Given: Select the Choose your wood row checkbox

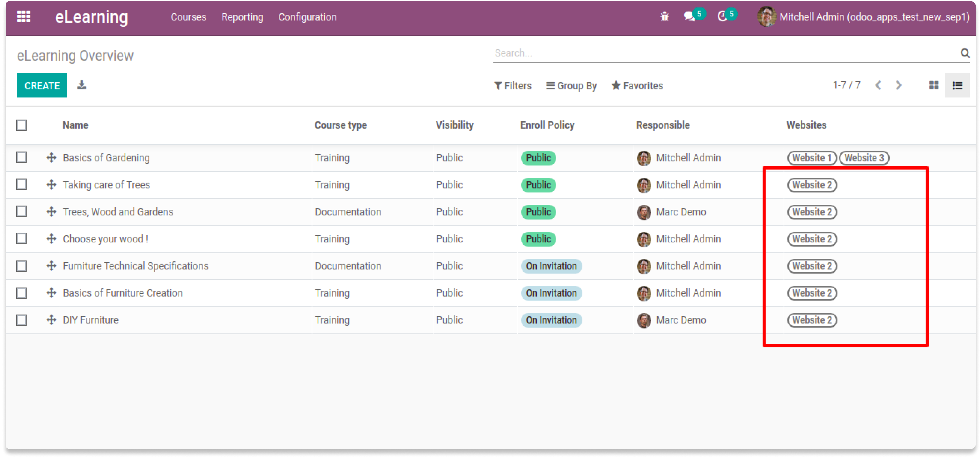Looking at the screenshot, I should [22, 239].
